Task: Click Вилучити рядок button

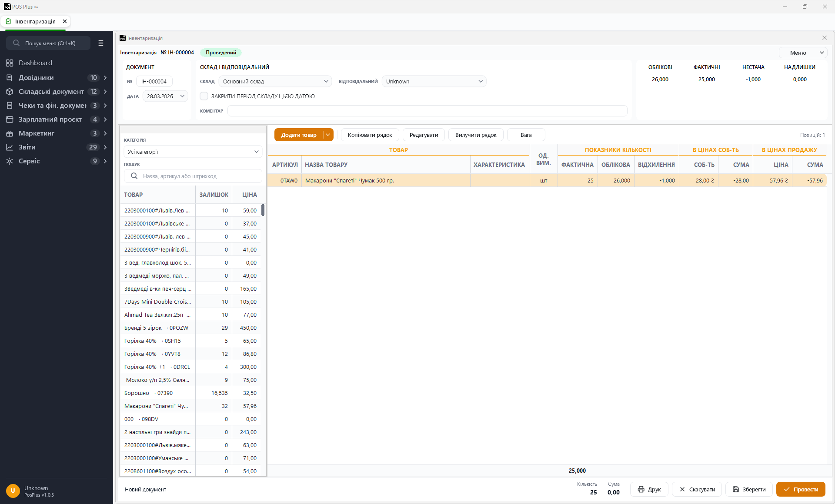Action: point(476,135)
